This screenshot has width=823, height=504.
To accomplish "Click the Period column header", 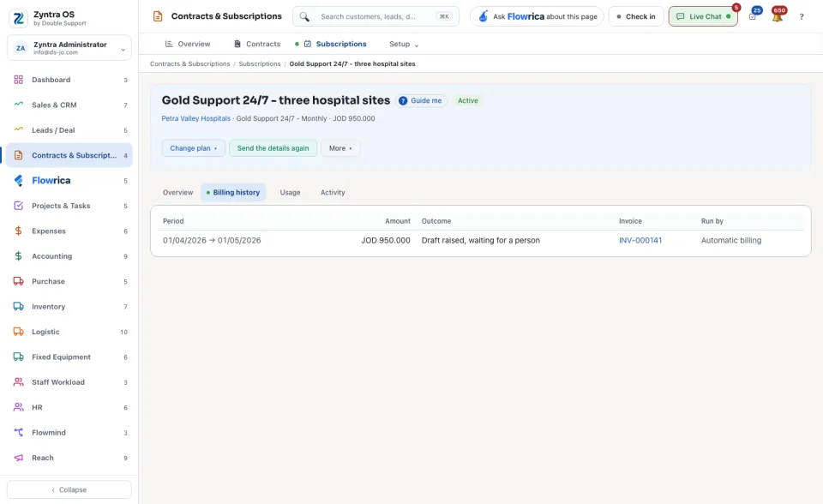I will (x=173, y=221).
